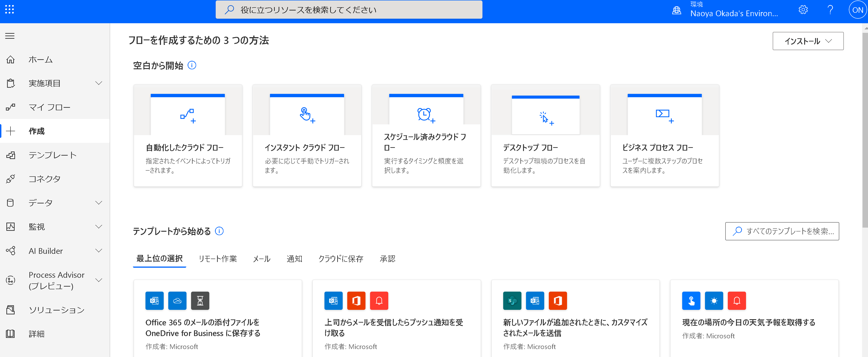
Task: Expand the データ sidebar section
Action: click(98, 203)
